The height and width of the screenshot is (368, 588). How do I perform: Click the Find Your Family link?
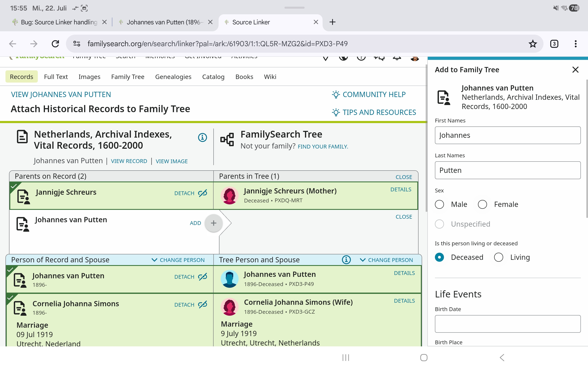(x=323, y=147)
